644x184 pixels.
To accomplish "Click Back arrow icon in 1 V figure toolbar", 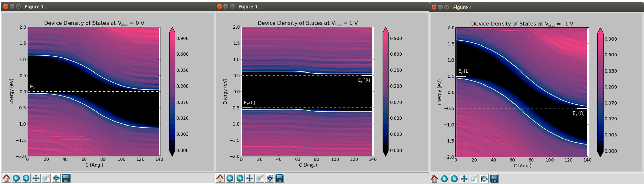I will [230, 178].
